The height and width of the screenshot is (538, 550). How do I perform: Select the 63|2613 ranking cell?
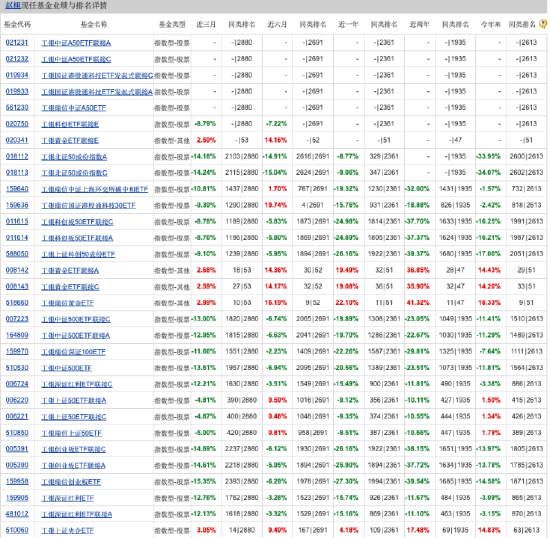tap(526, 530)
